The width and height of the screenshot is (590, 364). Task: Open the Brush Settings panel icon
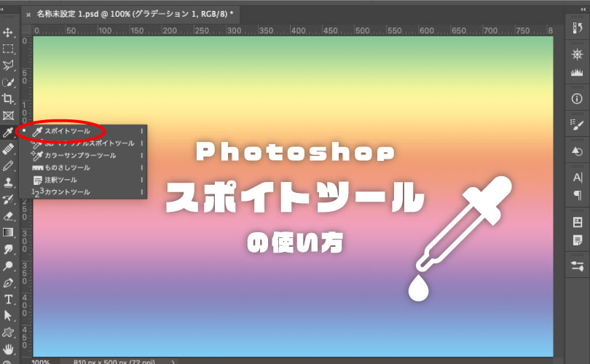coord(577,124)
